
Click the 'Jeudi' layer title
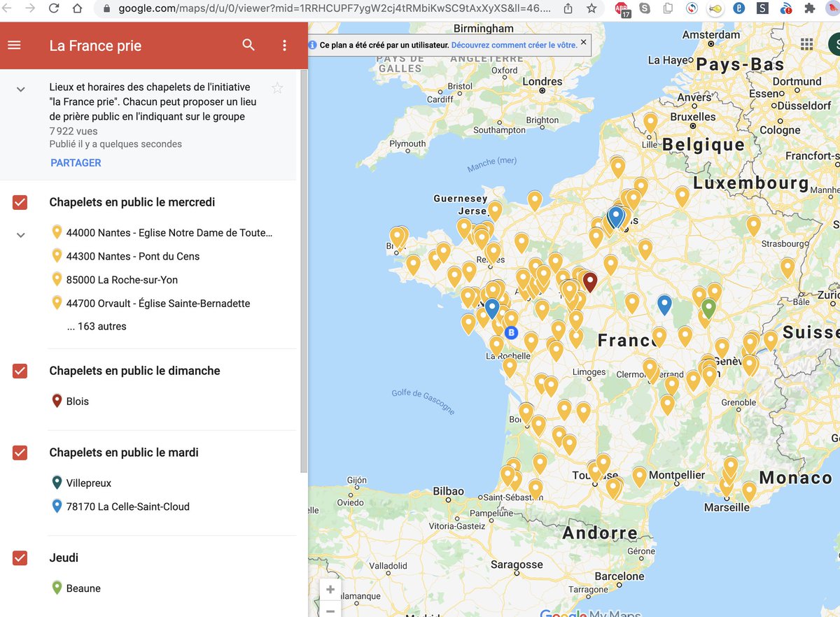coord(64,558)
